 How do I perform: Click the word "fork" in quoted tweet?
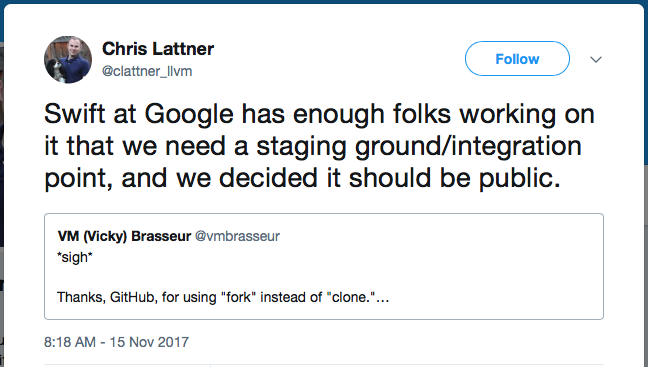pos(239,297)
